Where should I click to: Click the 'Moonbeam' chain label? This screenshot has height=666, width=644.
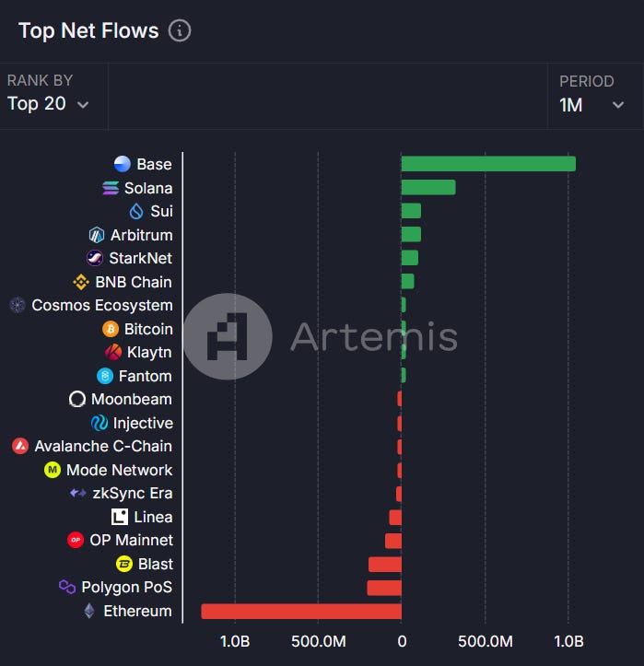[x=132, y=399]
